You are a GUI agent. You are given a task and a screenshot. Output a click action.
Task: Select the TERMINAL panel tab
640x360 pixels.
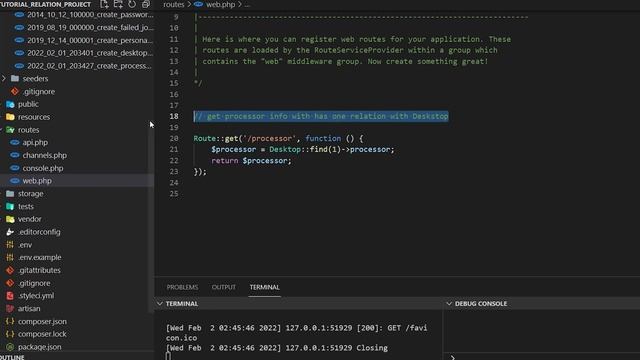[x=264, y=287]
